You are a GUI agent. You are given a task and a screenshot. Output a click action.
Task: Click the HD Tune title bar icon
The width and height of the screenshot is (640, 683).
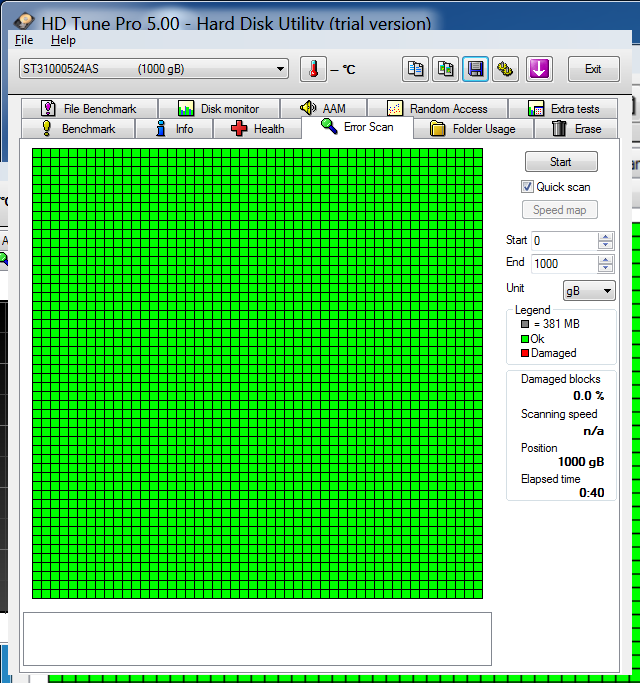[24, 21]
